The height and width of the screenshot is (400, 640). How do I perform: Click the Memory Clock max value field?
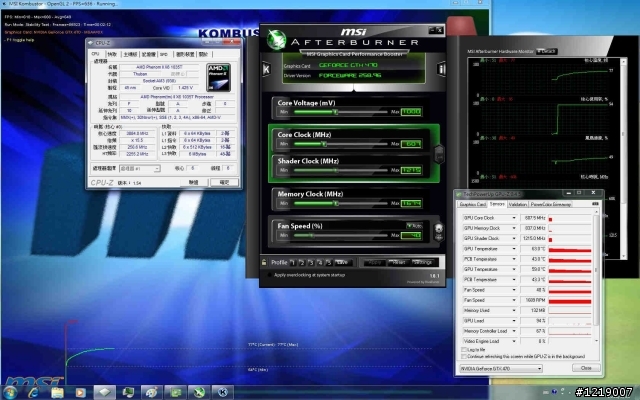pos(411,203)
